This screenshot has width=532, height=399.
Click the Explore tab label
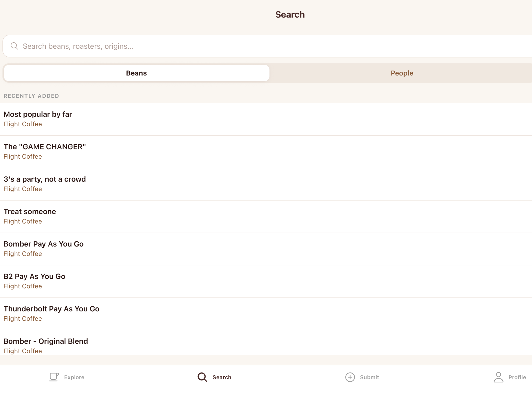[74, 377]
